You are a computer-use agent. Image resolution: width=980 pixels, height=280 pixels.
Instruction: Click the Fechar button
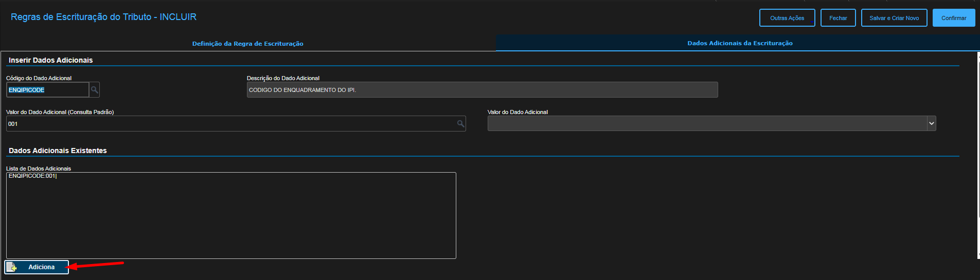coord(838,18)
